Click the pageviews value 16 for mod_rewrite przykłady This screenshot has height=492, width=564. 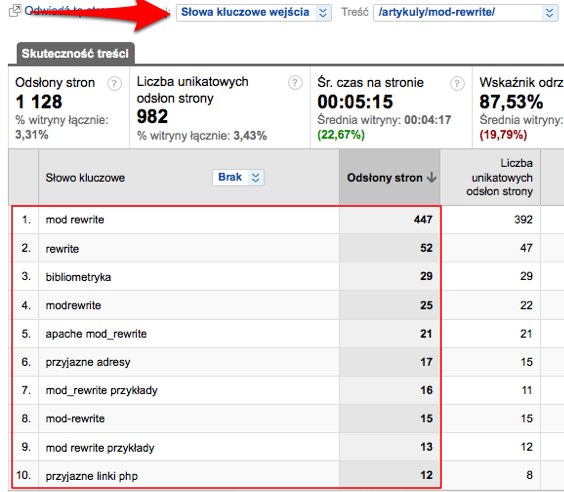click(x=426, y=390)
